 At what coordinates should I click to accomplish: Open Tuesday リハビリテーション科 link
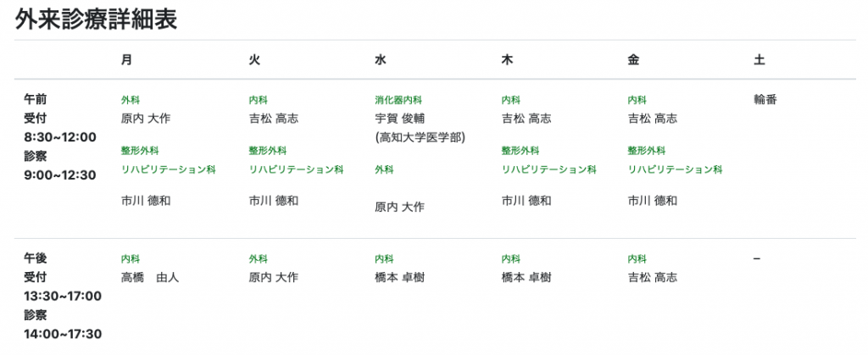pos(296,169)
